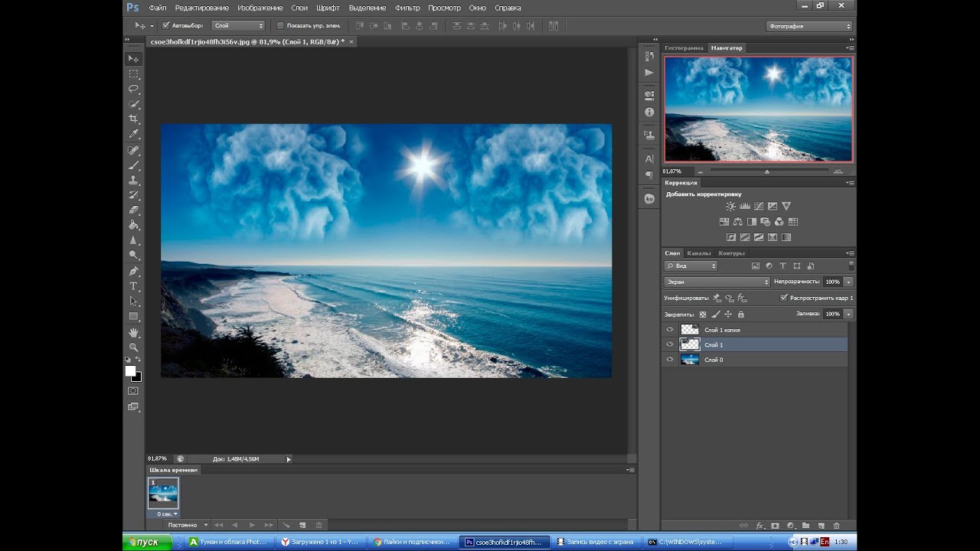Switch to the Гистограмма tab
The image size is (980, 551).
pyautogui.click(x=684, y=47)
